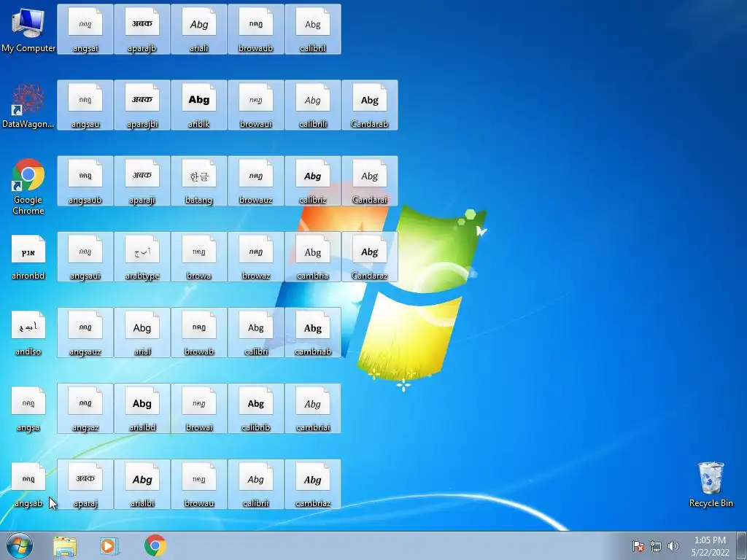Select the calibrili font file
The height and width of the screenshot is (560, 747).
313,105
